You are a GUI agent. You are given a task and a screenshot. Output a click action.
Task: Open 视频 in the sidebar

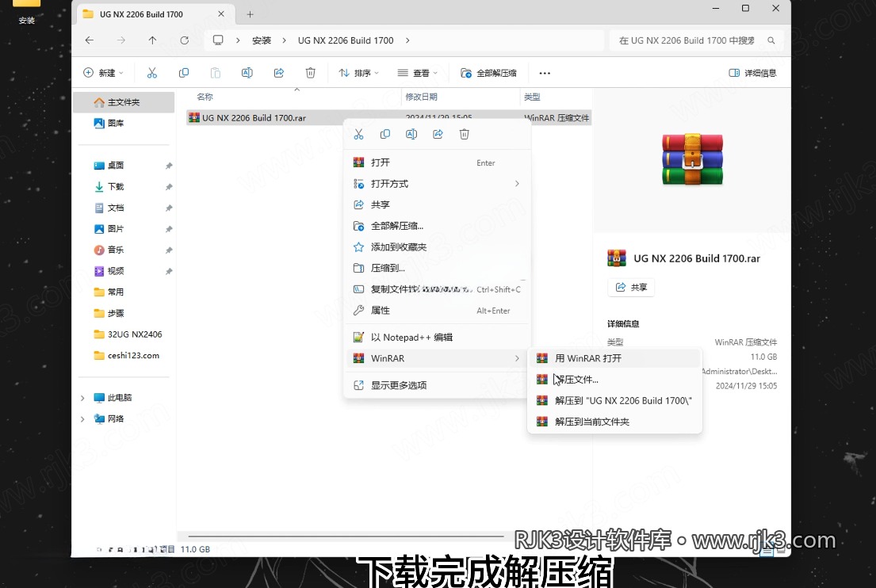[124, 271]
